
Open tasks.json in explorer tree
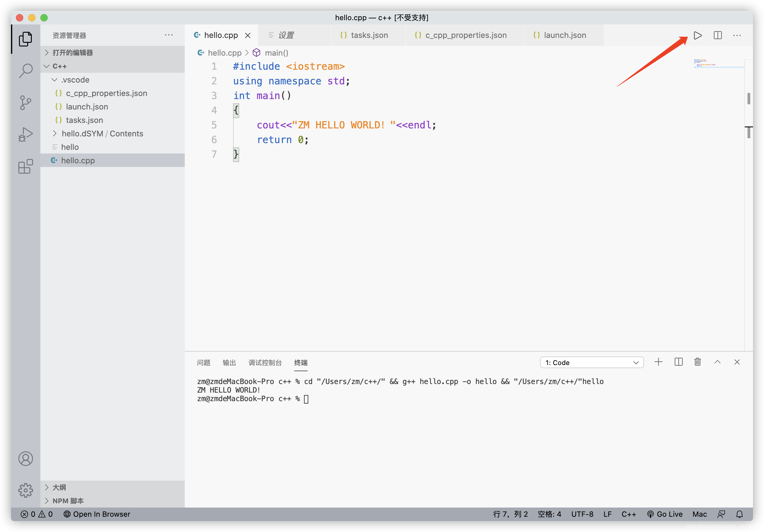113,120
